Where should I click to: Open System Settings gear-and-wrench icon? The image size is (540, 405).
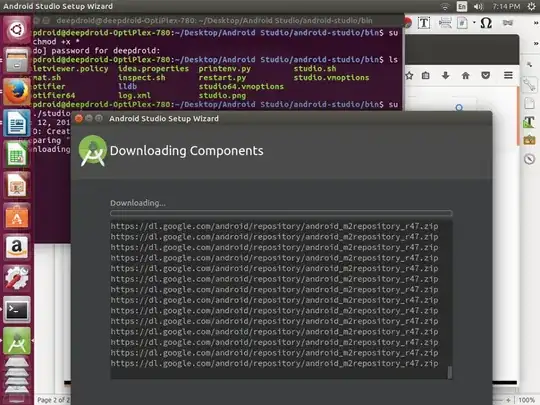(x=17, y=278)
